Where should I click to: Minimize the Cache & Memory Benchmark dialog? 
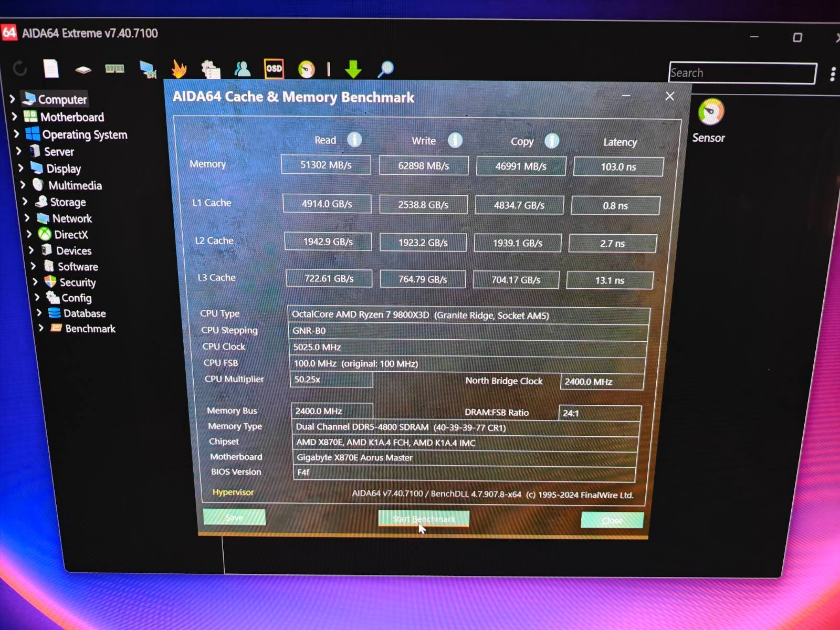[x=626, y=96]
